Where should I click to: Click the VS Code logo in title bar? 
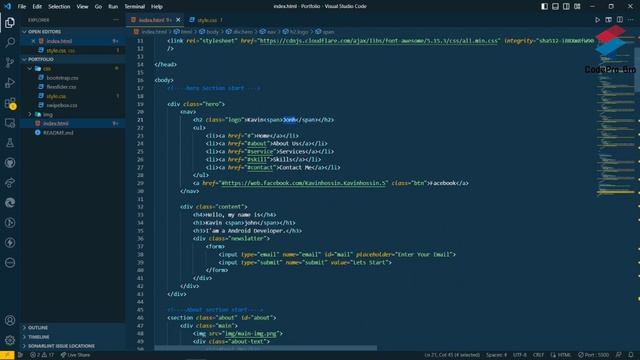(x=7, y=6)
